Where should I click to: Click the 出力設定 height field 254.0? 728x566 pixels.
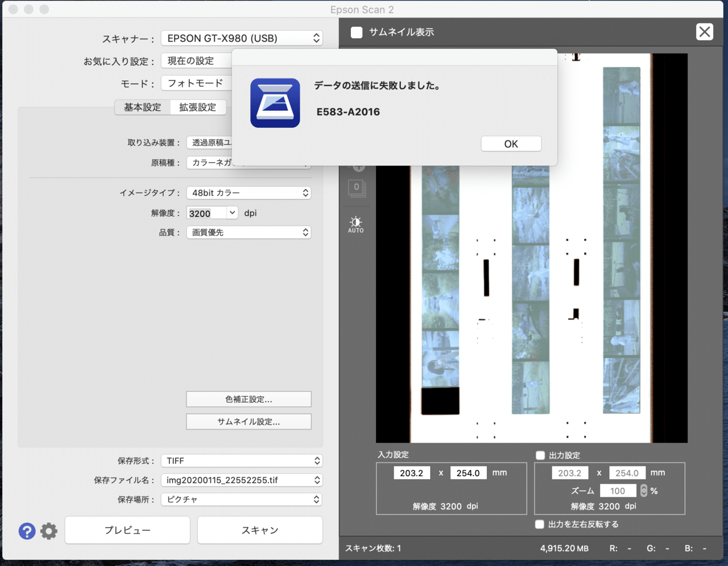(x=627, y=473)
